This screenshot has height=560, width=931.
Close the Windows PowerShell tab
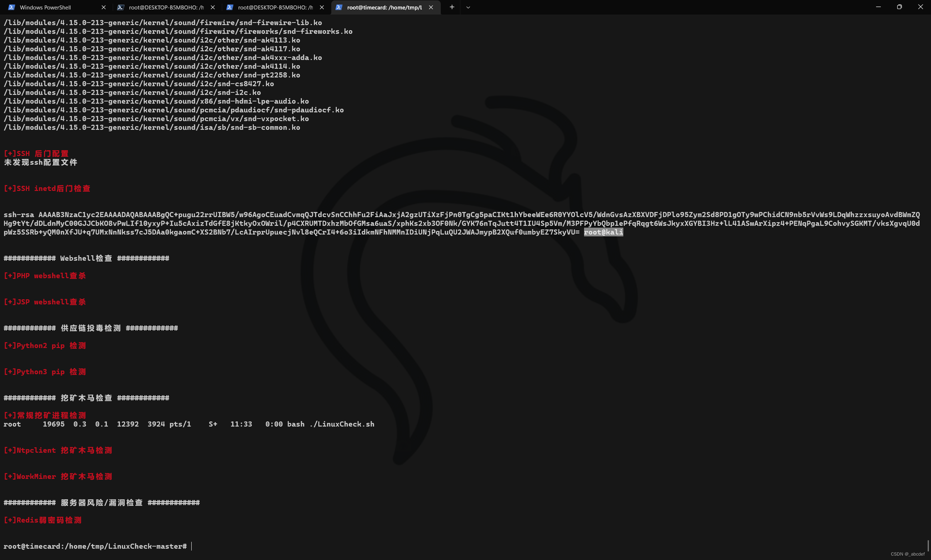(x=104, y=7)
